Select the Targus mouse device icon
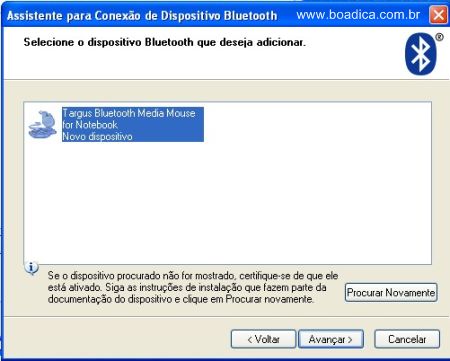Viewport: 450px width, 361px height. (x=42, y=124)
